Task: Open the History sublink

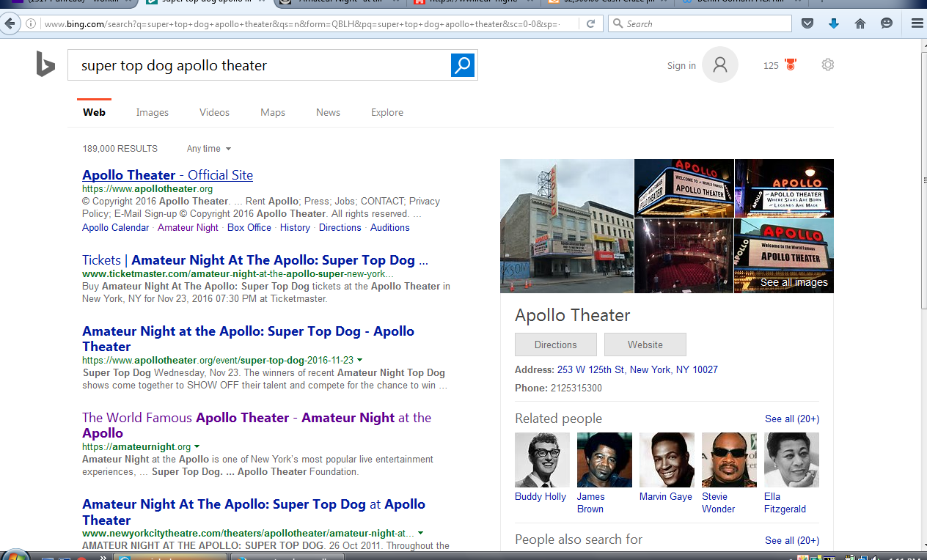Action: point(295,227)
